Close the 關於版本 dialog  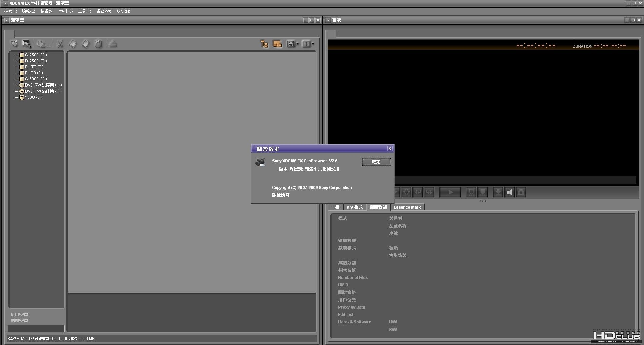pos(390,149)
